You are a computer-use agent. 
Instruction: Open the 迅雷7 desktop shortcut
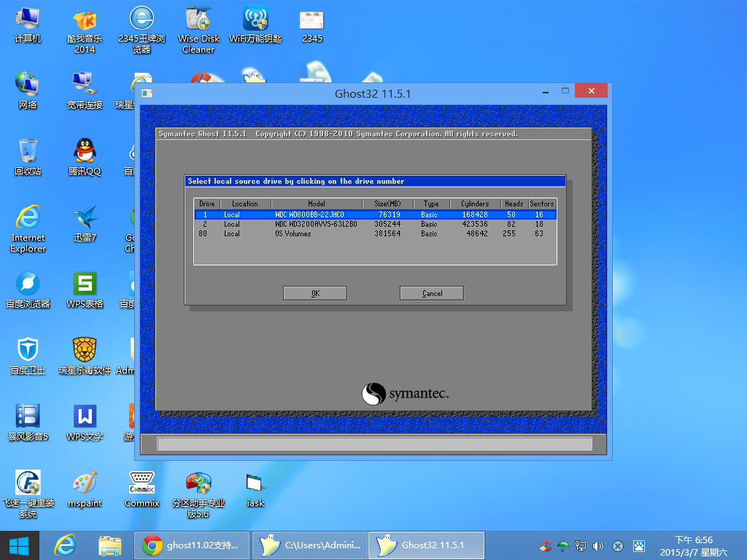tap(85, 218)
